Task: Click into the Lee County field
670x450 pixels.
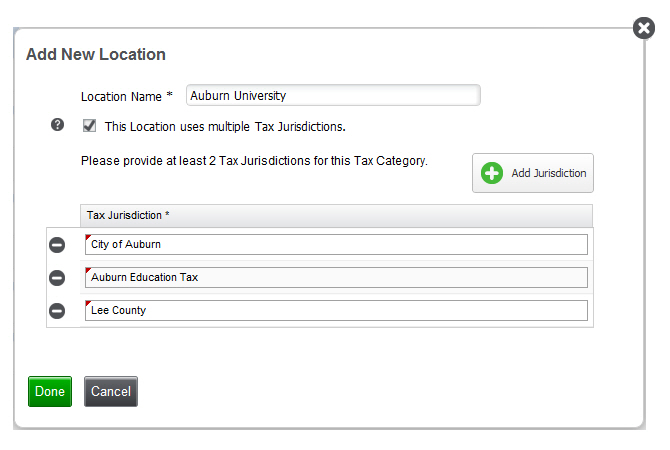Action: pos(336,310)
